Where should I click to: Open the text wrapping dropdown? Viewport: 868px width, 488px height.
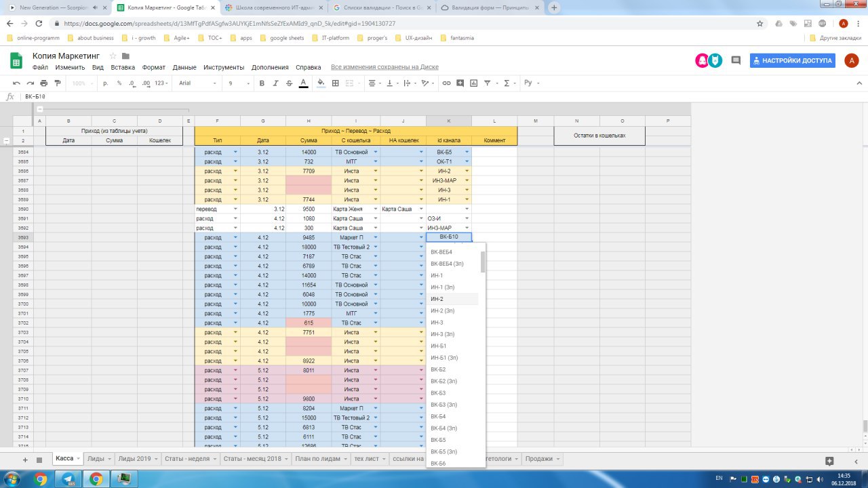pos(409,83)
